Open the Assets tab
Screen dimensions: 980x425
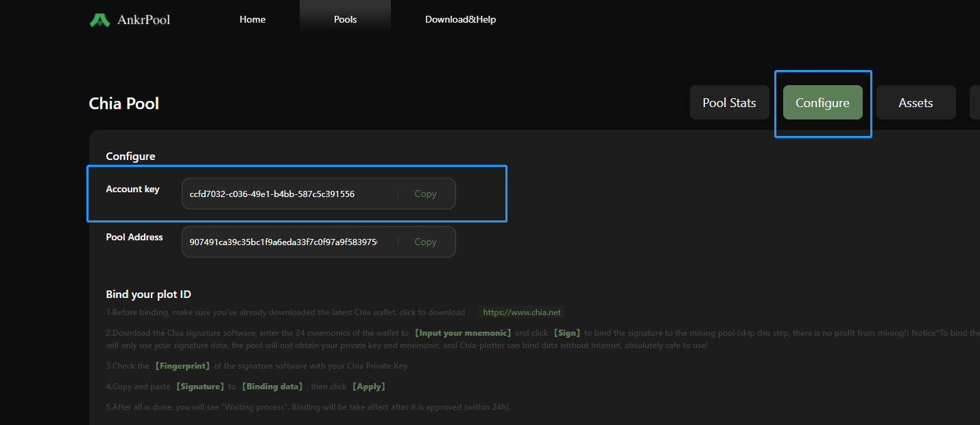(916, 102)
